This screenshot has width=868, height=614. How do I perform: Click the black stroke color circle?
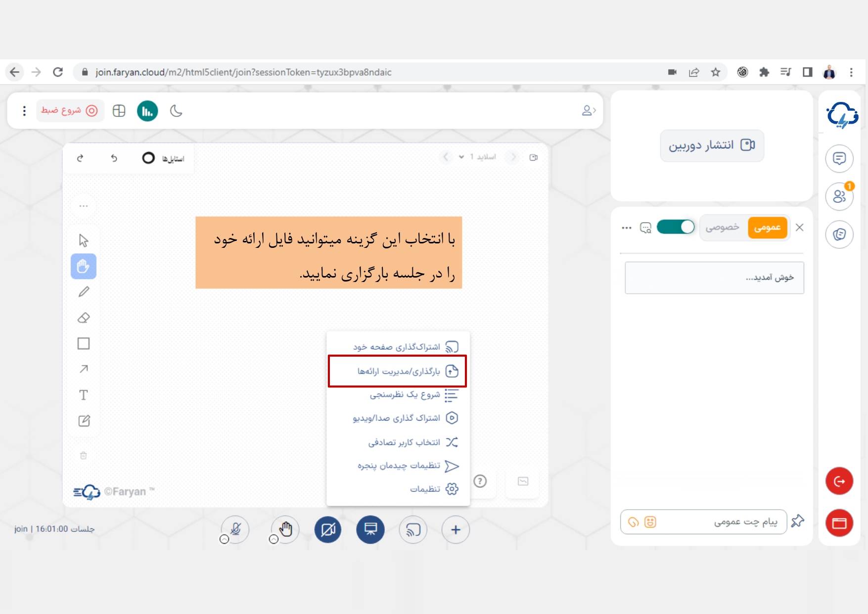pos(148,158)
